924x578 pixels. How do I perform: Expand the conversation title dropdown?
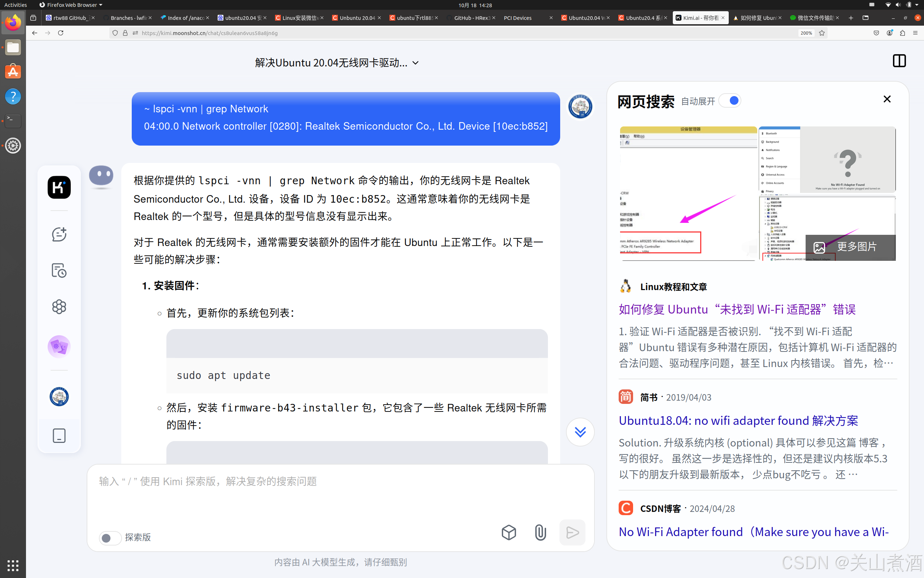(x=416, y=63)
